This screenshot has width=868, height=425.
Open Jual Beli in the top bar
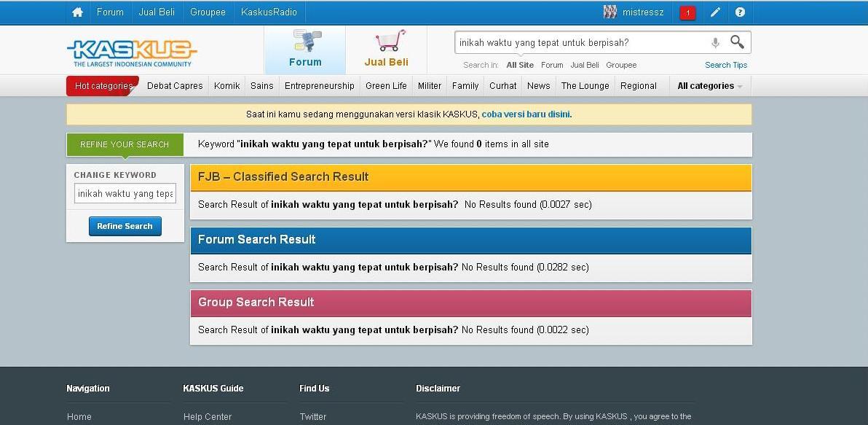[157, 12]
